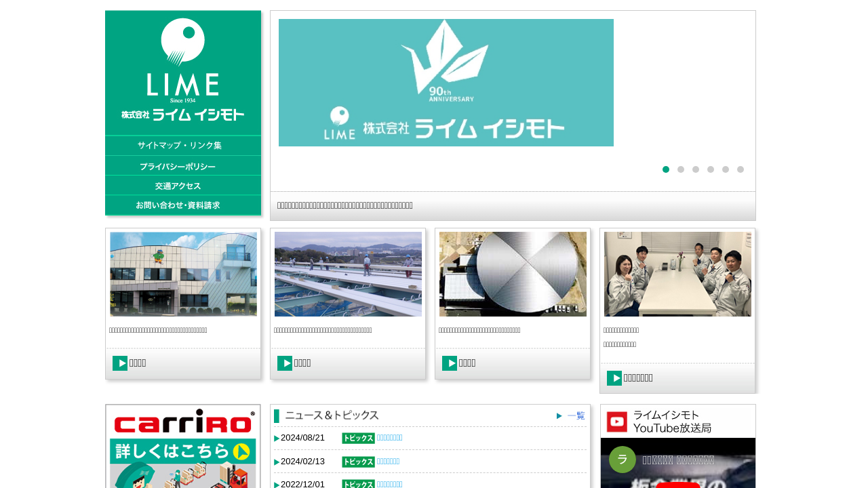
Task: Click the トピックス badge on the 2024/08/21 entry
Action: tap(358, 438)
